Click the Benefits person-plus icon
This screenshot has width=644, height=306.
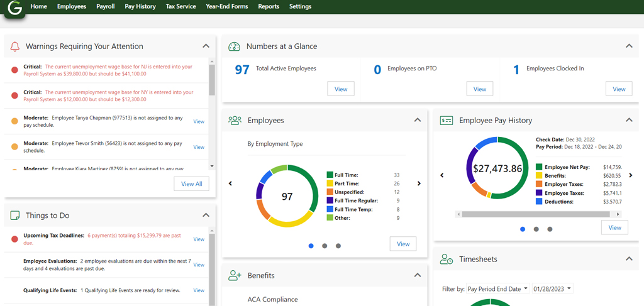point(235,275)
